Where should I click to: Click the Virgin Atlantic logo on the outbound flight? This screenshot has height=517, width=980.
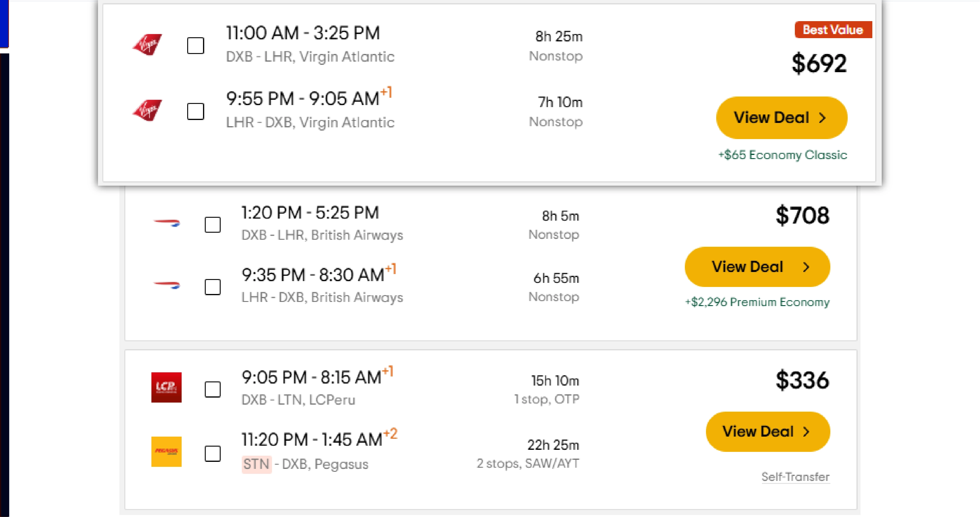point(148,45)
